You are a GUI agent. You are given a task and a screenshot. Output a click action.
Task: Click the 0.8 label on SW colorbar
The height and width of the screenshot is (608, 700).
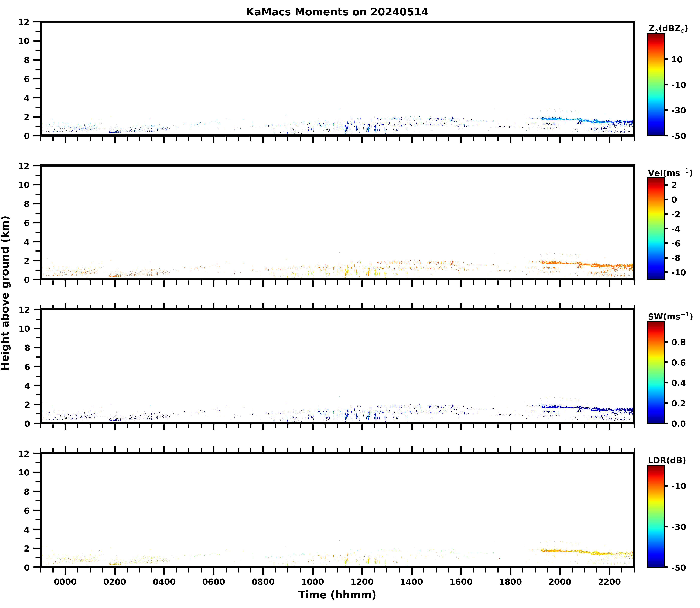pos(678,342)
